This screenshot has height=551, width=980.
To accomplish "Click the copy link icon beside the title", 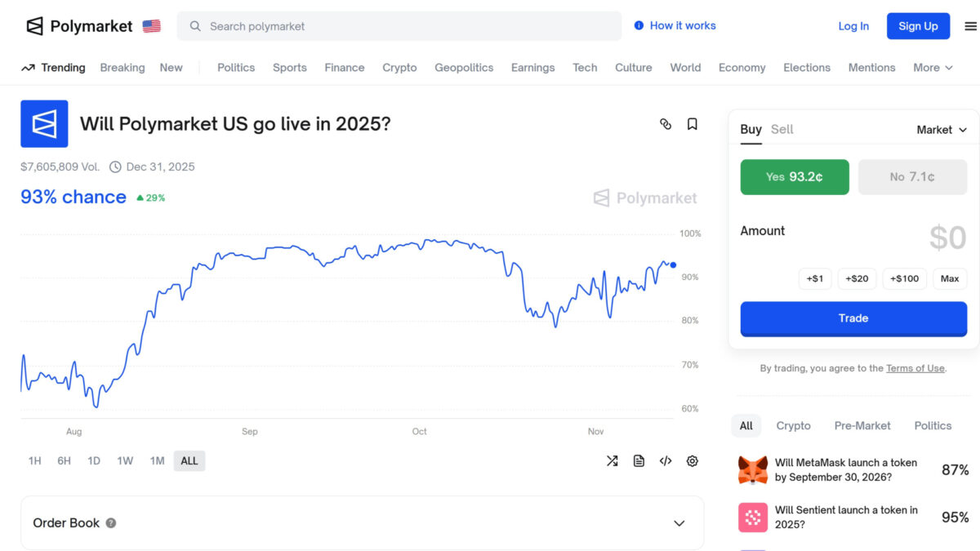I will (666, 124).
